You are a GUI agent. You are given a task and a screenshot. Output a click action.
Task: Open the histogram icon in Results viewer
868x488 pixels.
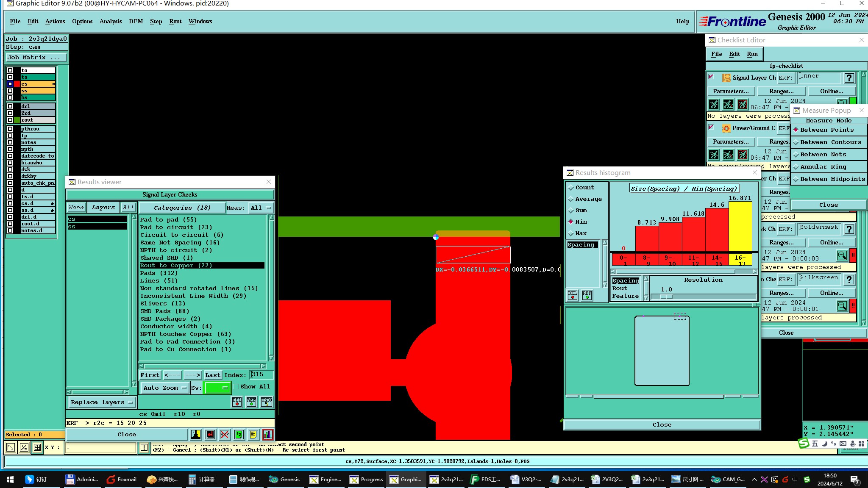267,435
